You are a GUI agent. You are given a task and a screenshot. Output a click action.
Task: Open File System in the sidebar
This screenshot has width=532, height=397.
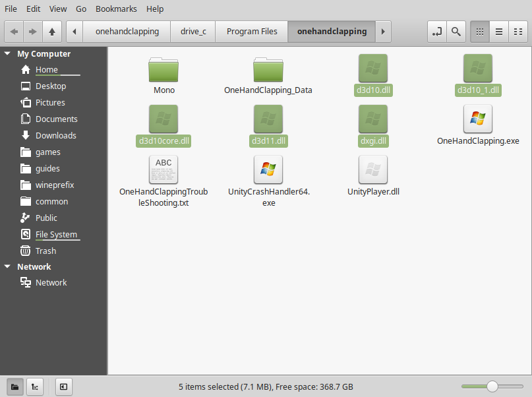(53, 235)
